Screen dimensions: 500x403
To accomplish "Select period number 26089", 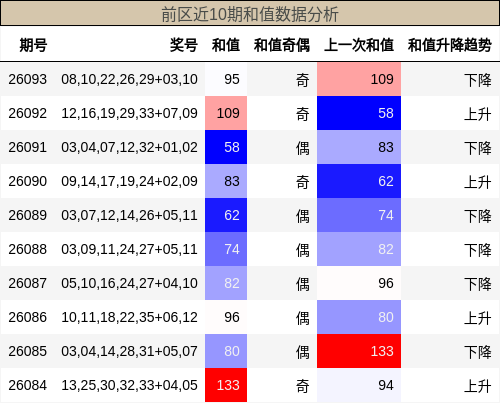I will [28, 215].
